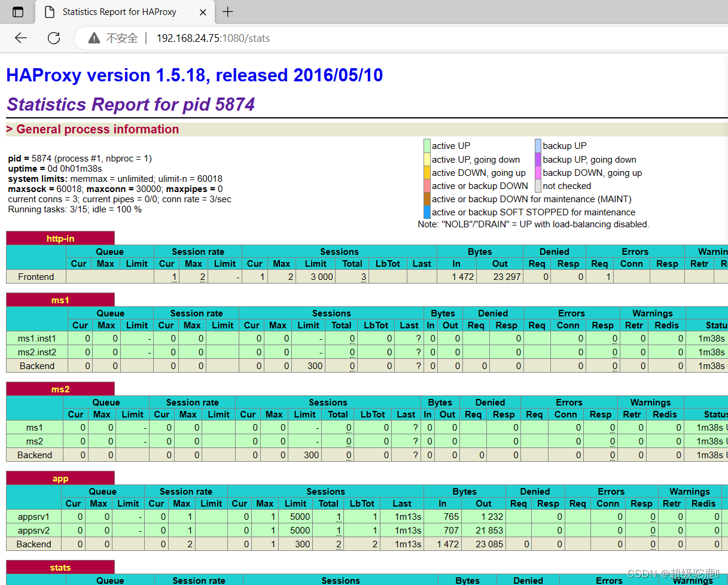
Task: Click the active UP green legend swatch
Action: coord(427,146)
